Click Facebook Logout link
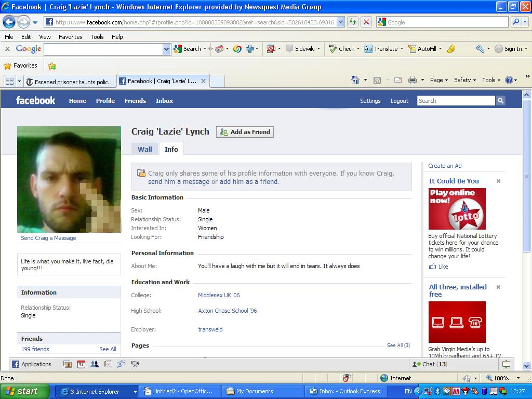The width and height of the screenshot is (532, 399). pyautogui.click(x=400, y=101)
